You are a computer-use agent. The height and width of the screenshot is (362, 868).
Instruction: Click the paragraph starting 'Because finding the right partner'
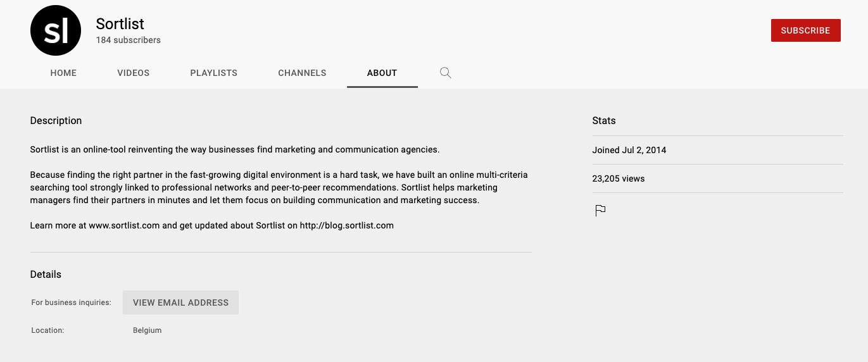pyautogui.click(x=279, y=187)
